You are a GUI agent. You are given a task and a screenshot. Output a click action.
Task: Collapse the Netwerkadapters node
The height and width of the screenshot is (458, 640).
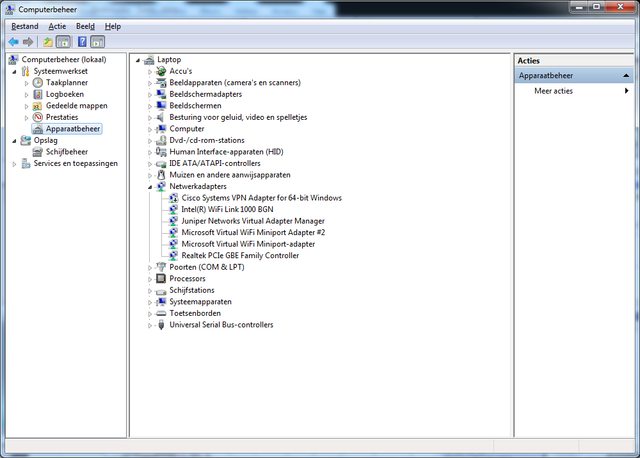[x=150, y=187]
